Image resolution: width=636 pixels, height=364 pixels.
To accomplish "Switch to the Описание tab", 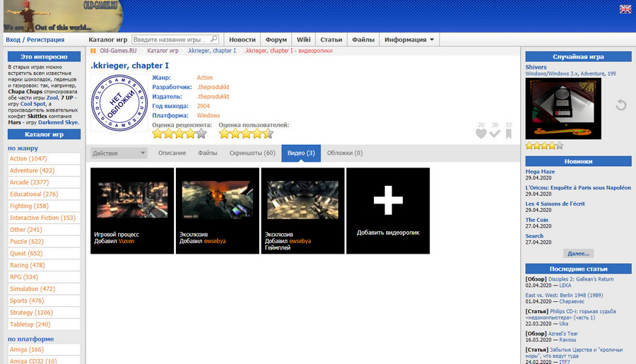I will click(172, 153).
